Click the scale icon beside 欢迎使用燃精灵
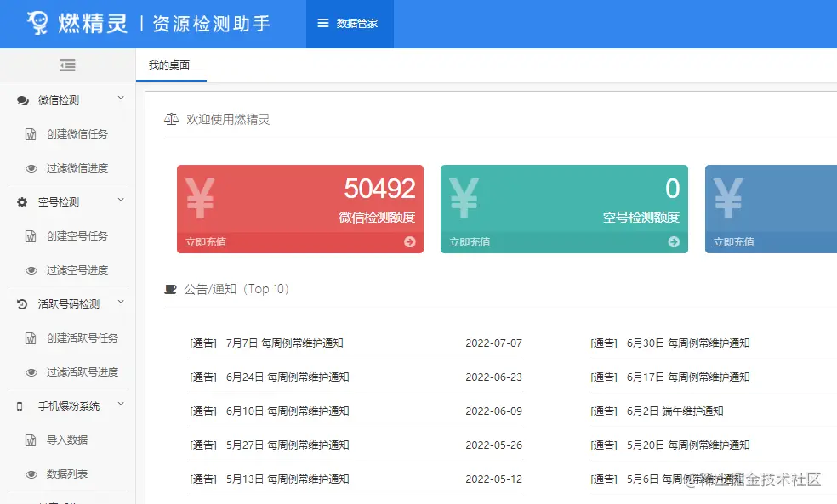 171,120
